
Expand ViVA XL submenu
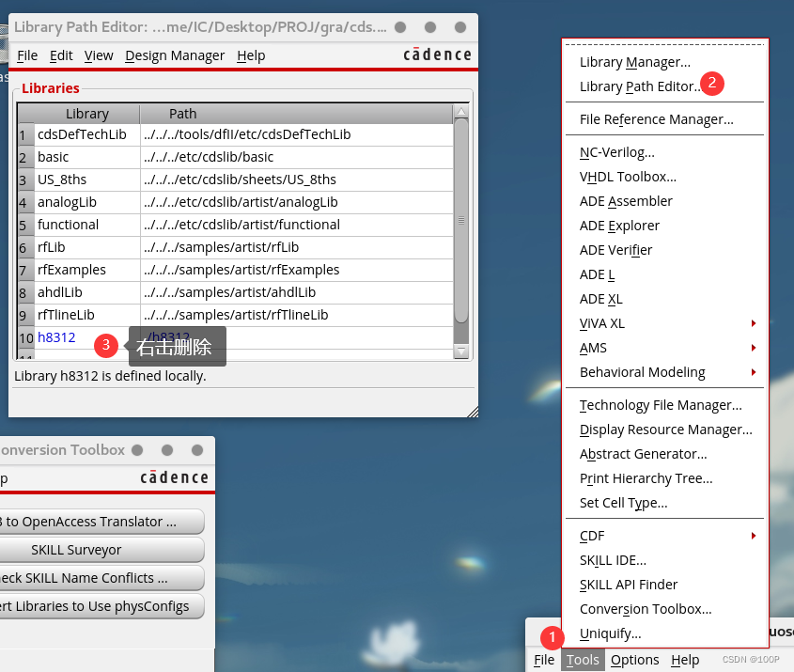click(x=664, y=323)
